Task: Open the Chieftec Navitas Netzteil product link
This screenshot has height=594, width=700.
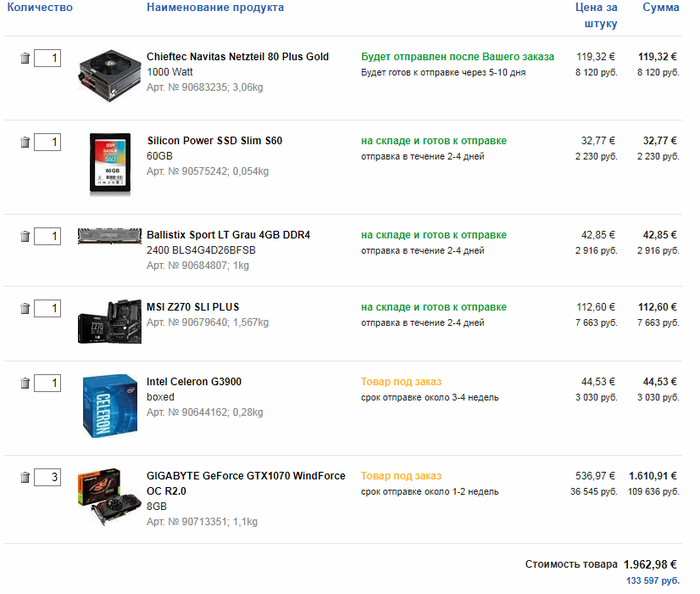Action: (x=238, y=57)
